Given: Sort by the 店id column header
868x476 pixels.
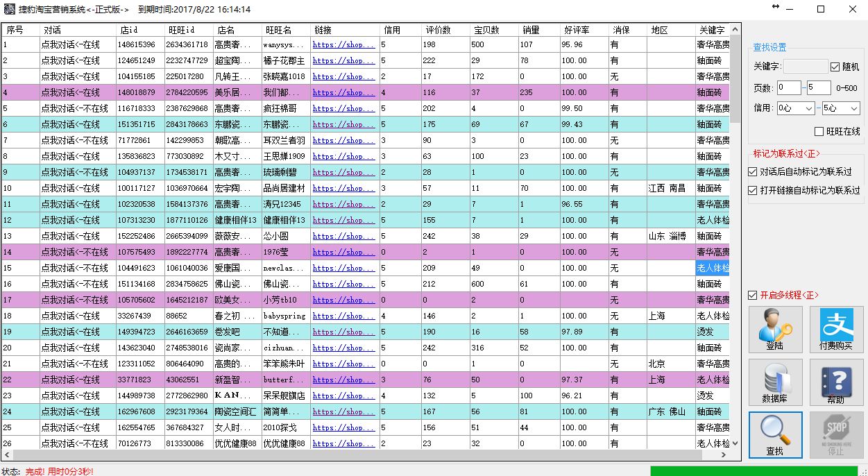Looking at the screenshot, I should pyautogui.click(x=140, y=30).
